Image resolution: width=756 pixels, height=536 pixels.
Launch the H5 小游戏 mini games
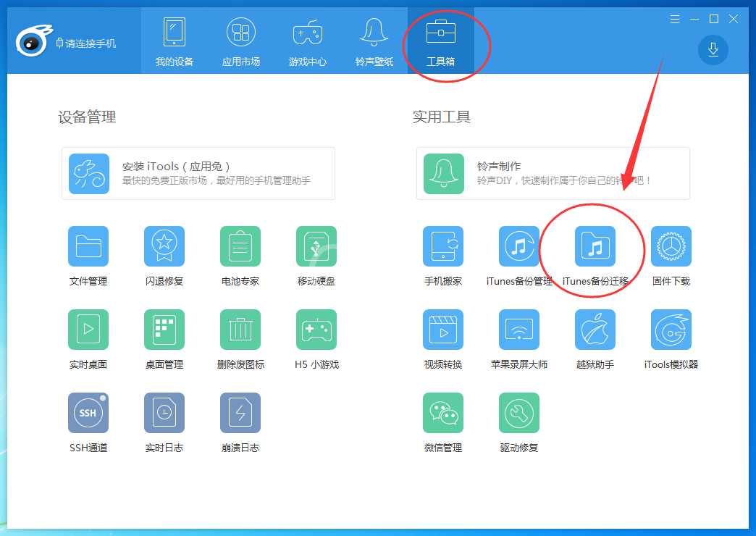[x=316, y=330]
